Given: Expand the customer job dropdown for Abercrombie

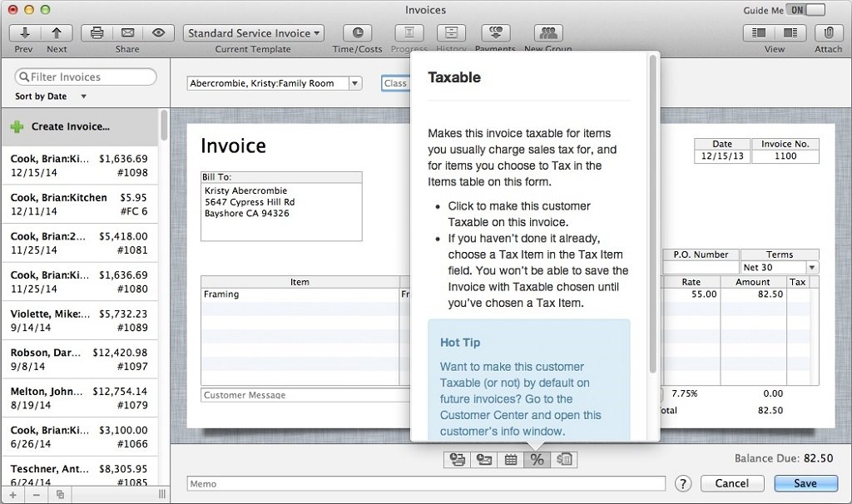Looking at the screenshot, I should coord(355,83).
